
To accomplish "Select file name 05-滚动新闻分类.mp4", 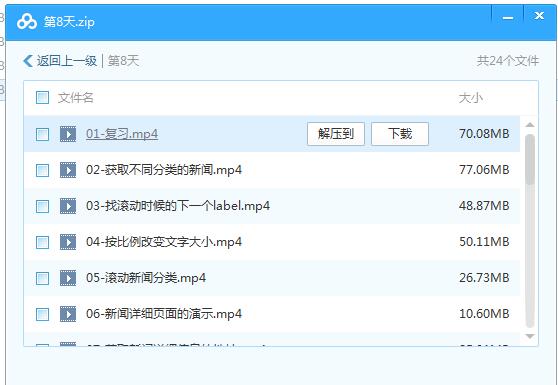I will click(x=146, y=278).
